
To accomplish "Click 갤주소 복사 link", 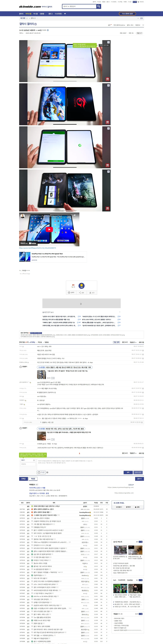I will point(130,25).
